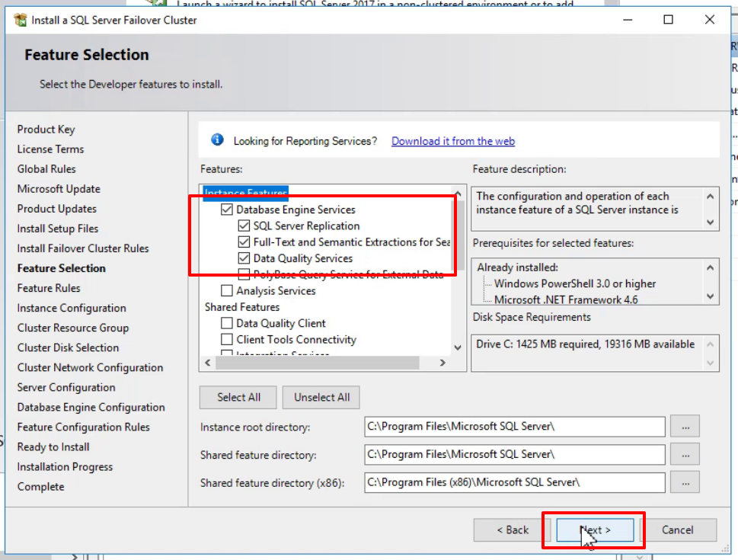Image resolution: width=738 pixels, height=560 pixels.
Task: Browse for shared feature directory
Action: [x=685, y=455]
